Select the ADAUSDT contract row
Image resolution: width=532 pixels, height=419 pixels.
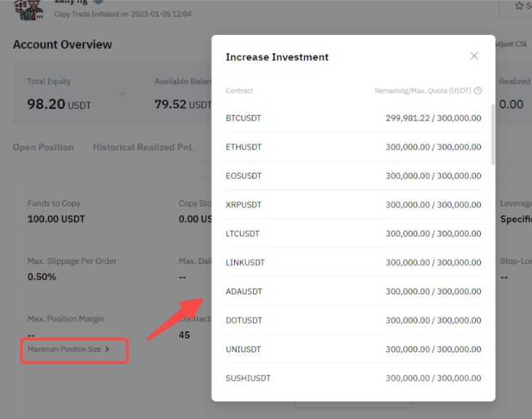[353, 291]
